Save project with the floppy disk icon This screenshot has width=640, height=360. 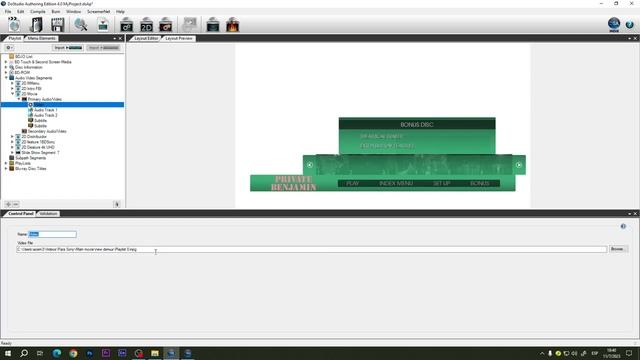(x=58, y=24)
